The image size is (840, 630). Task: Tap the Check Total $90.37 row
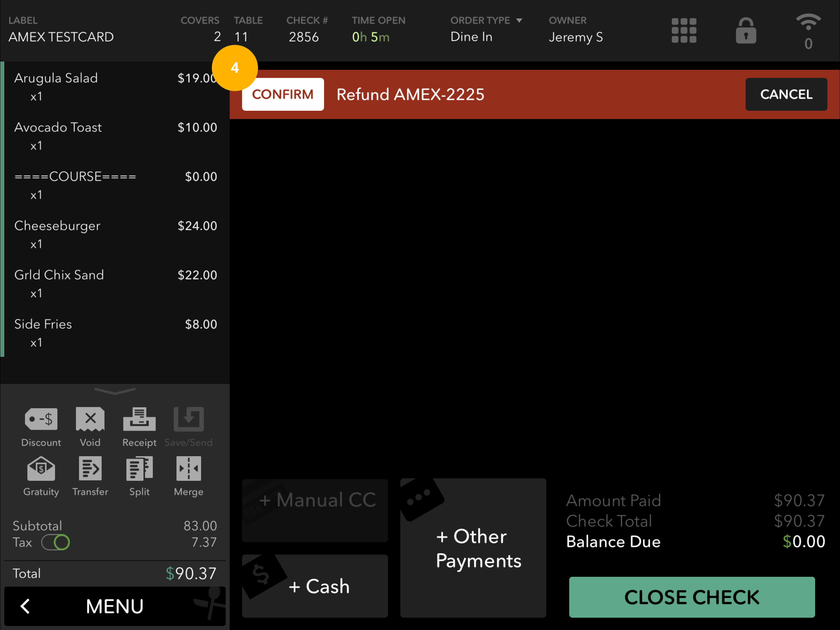695,521
